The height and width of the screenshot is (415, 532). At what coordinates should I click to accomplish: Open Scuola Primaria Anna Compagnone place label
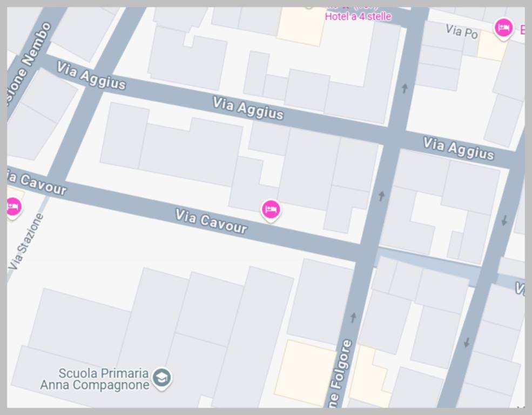pos(95,379)
